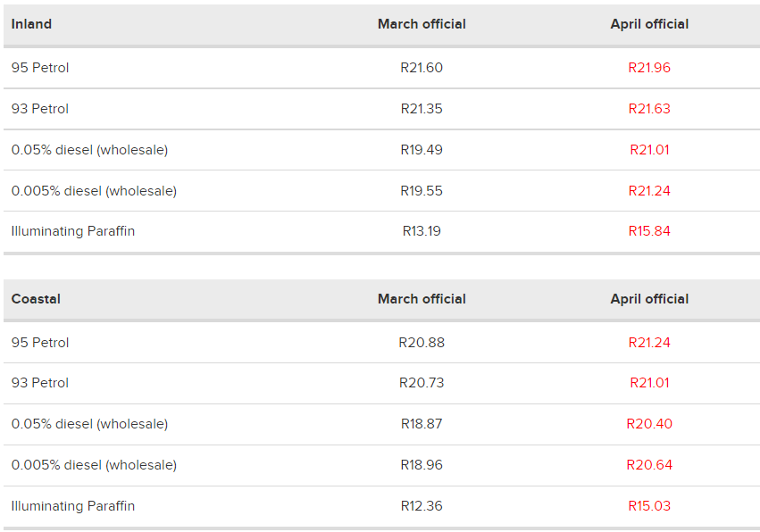Click Inland 0.005% diesel March price R19.55
The image size is (760, 532).
pyautogui.click(x=422, y=191)
